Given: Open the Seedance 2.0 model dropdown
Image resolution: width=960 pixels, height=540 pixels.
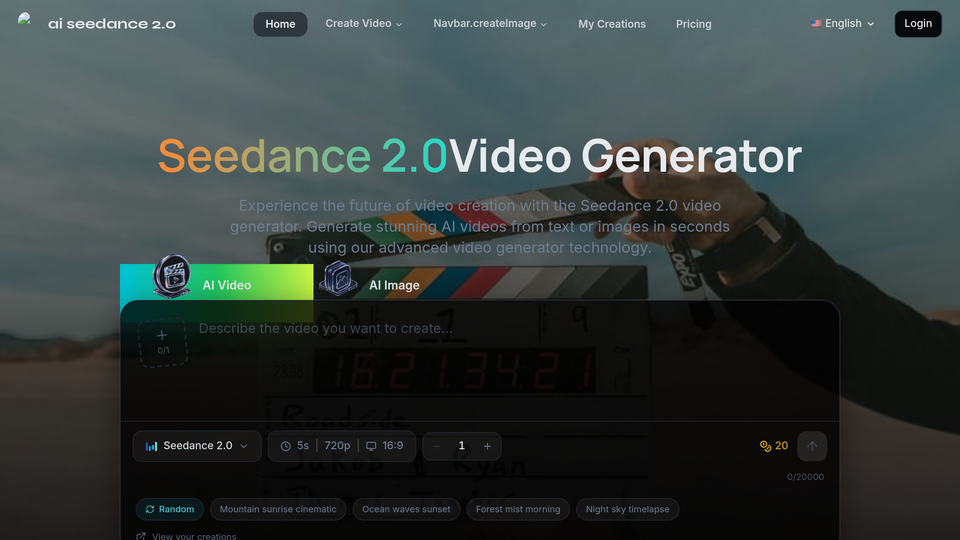Looking at the screenshot, I should [197, 446].
